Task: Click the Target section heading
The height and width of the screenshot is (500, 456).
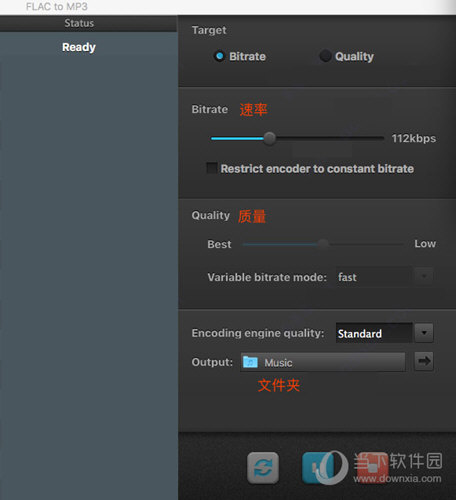Action: coord(209,30)
